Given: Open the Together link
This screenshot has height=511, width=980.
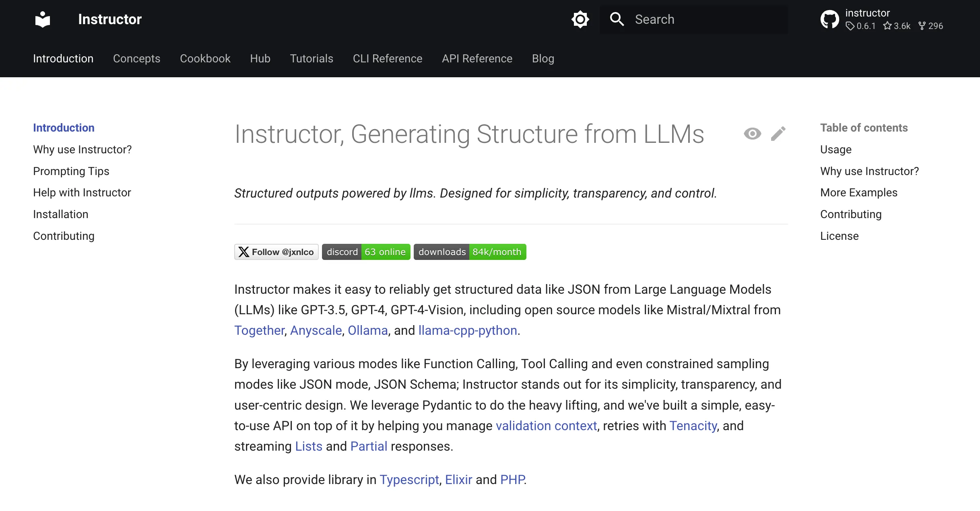Looking at the screenshot, I should point(259,330).
